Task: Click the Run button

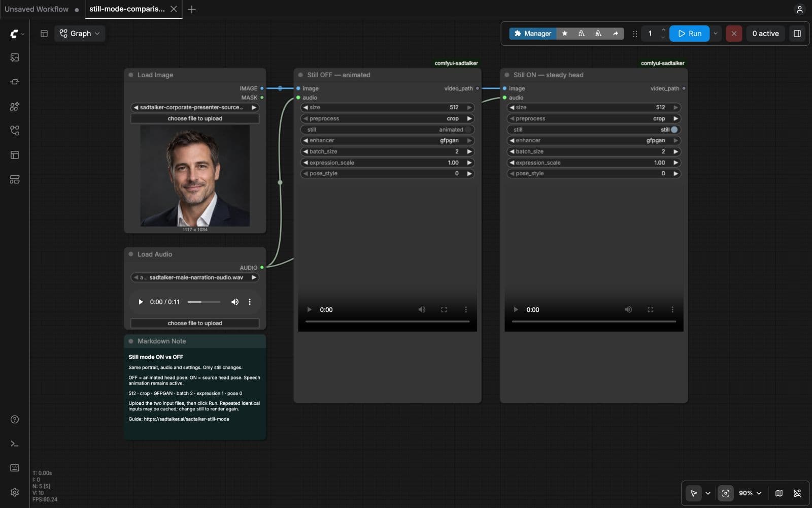Action: pyautogui.click(x=690, y=34)
